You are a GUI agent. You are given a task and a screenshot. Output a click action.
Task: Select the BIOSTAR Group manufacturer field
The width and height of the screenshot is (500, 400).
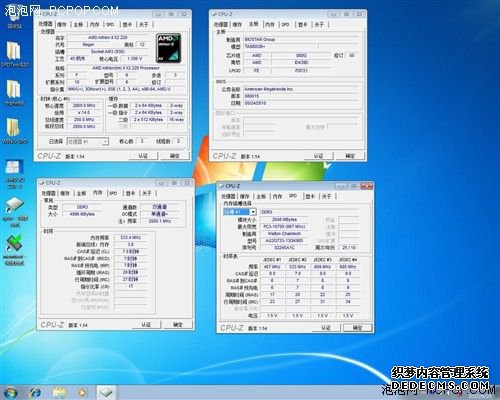[301, 39]
